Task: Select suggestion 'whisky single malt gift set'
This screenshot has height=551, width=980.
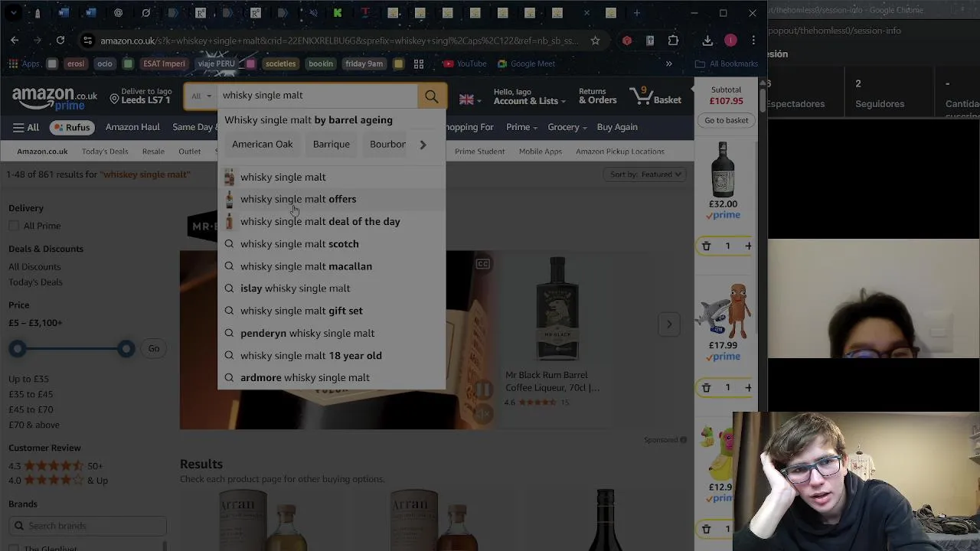Action: (x=332, y=311)
